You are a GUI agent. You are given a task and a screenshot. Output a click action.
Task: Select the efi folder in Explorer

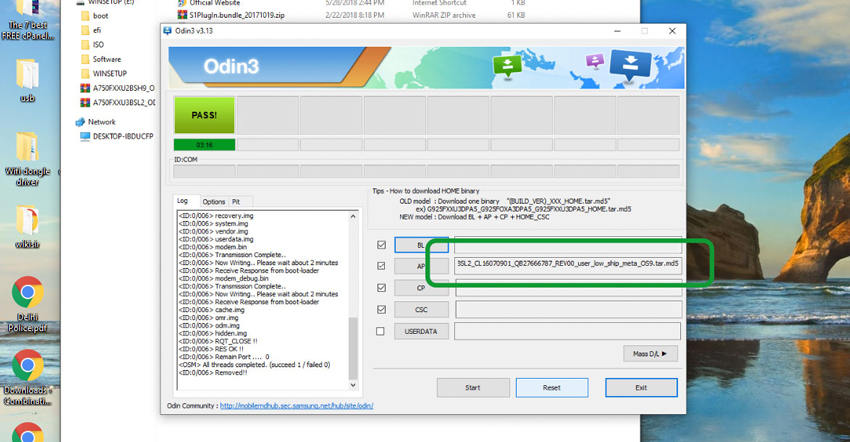(x=91, y=30)
